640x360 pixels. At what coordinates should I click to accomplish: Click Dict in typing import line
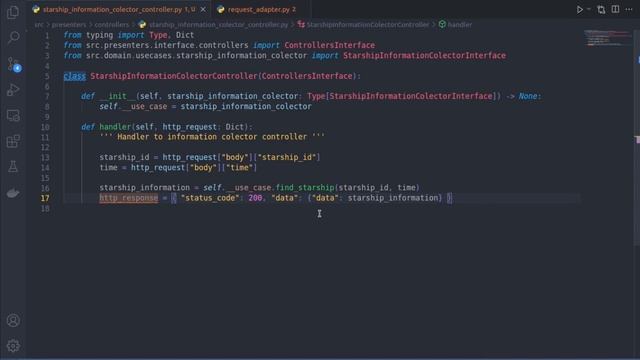(185, 35)
